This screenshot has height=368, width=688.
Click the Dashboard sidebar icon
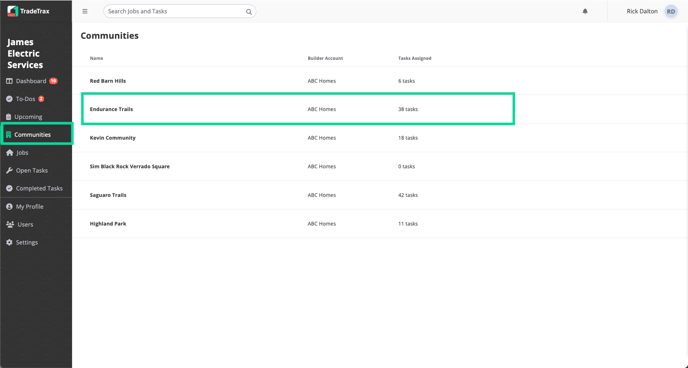coord(9,81)
